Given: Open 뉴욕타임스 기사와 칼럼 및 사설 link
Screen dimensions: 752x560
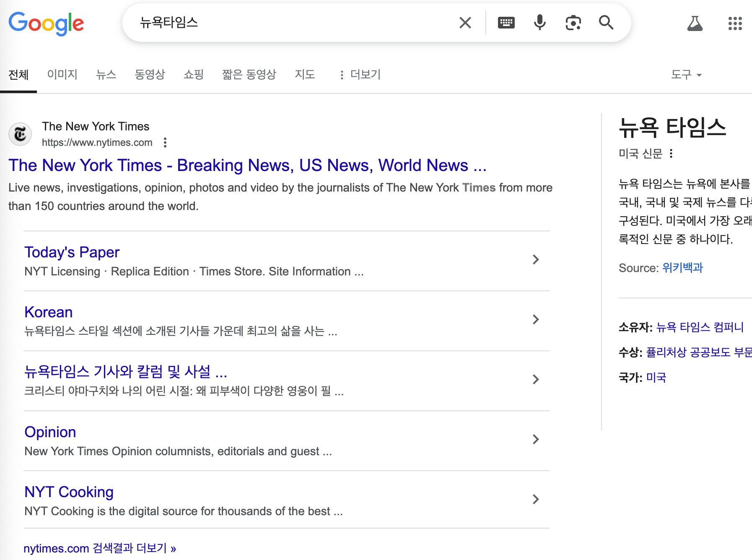Looking at the screenshot, I should coord(126,372).
